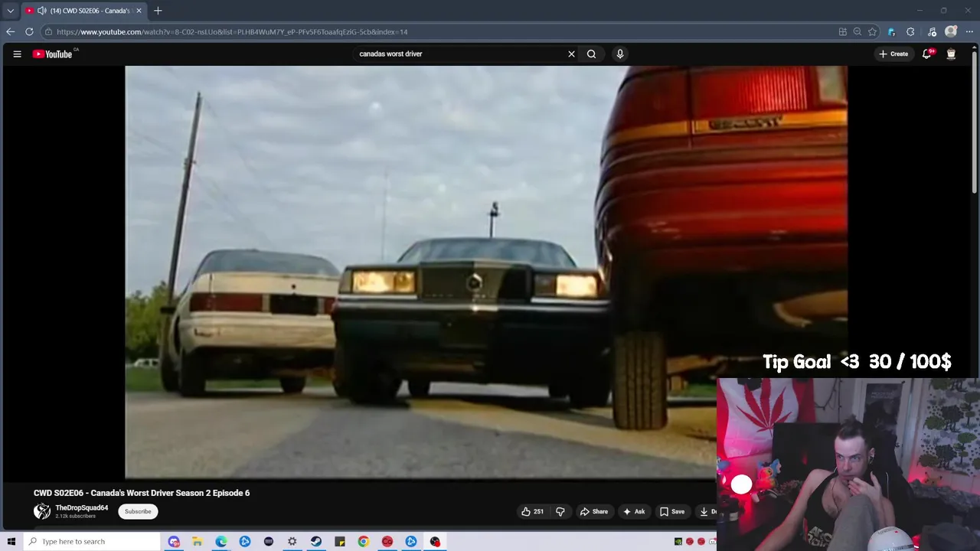Click the zoom-out magnifier in address bar
980x551 pixels.
857,32
